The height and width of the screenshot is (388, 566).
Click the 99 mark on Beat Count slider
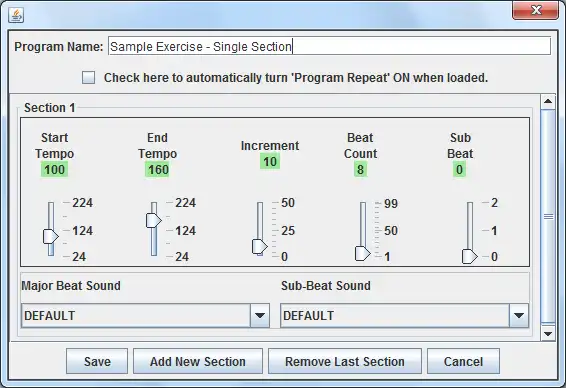[x=391, y=204]
